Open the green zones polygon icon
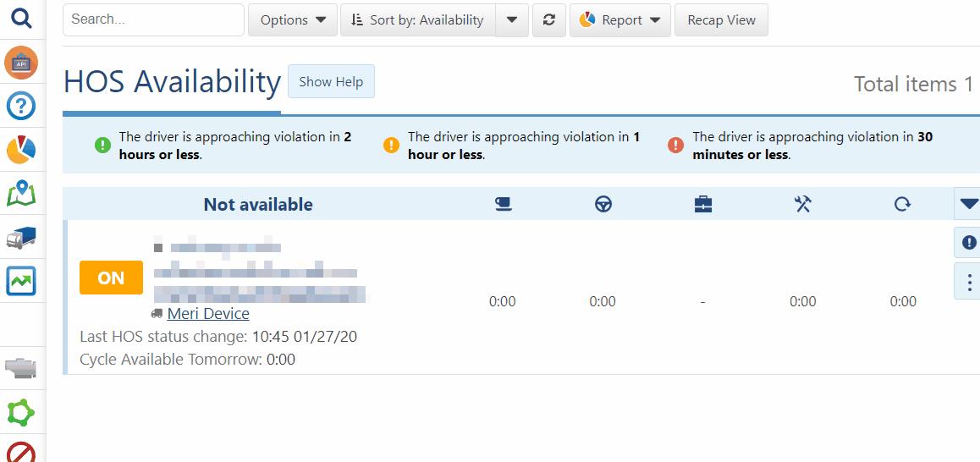Image resolution: width=980 pixels, height=462 pixels. tap(21, 413)
